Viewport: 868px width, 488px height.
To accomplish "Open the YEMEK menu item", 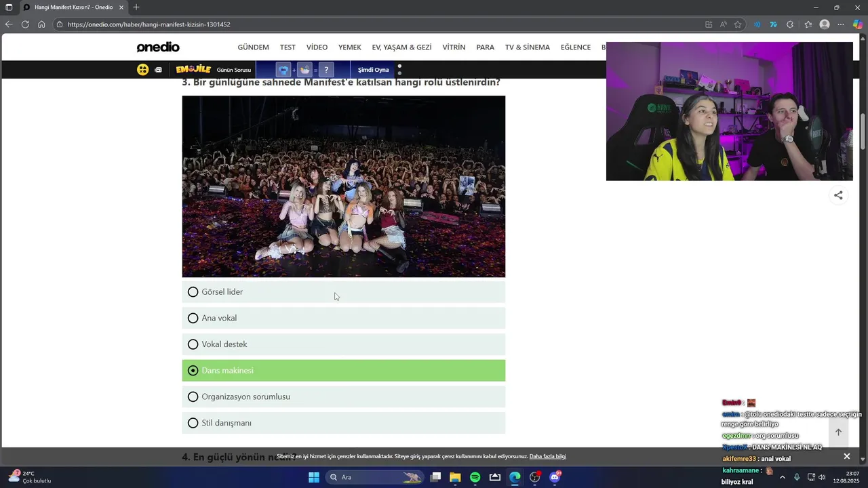I will click(x=350, y=47).
